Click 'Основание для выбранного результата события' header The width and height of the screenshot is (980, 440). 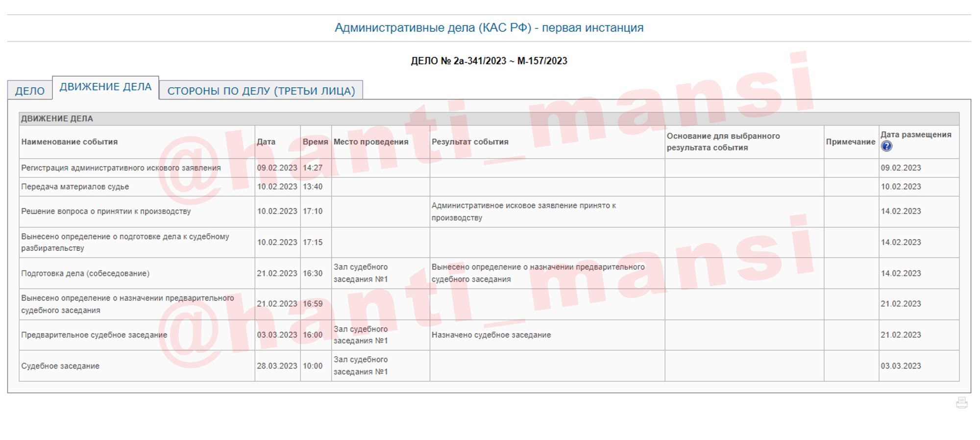(723, 142)
